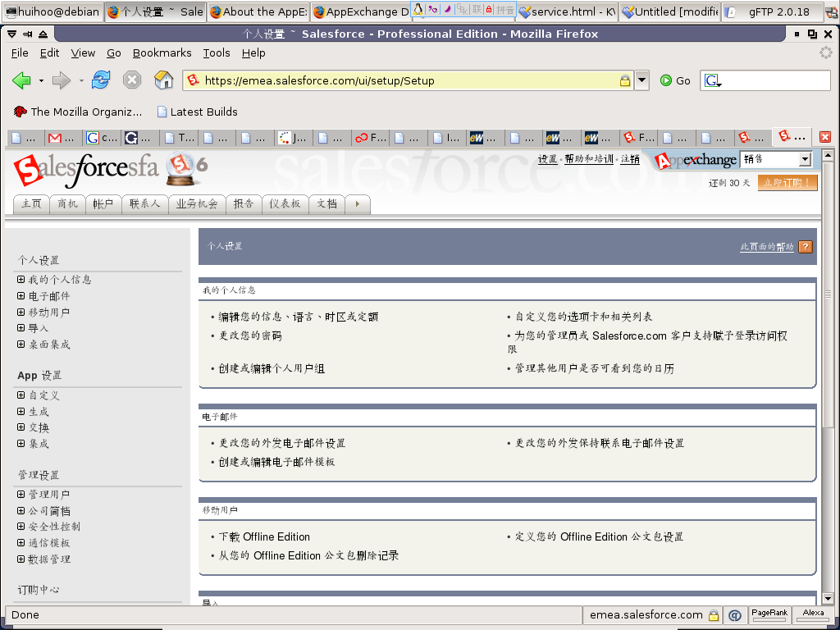Click the page scrollbar up arrow

click(828, 156)
